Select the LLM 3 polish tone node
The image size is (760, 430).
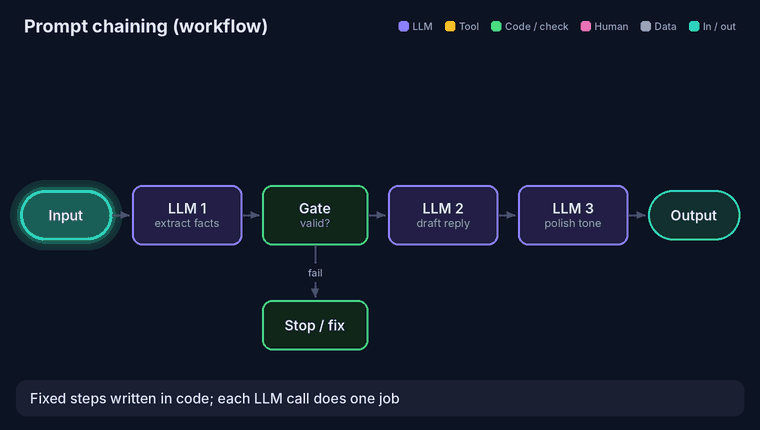(573, 215)
